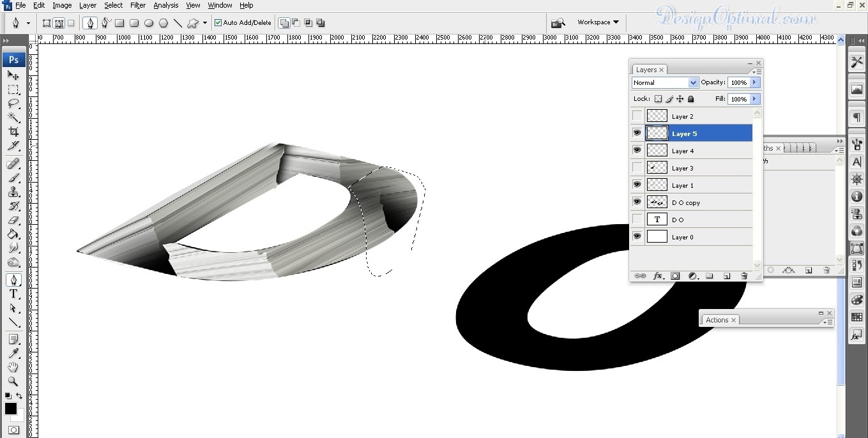Select the Dodge tool
Image resolution: width=868 pixels, height=438 pixels.
pyautogui.click(x=13, y=262)
